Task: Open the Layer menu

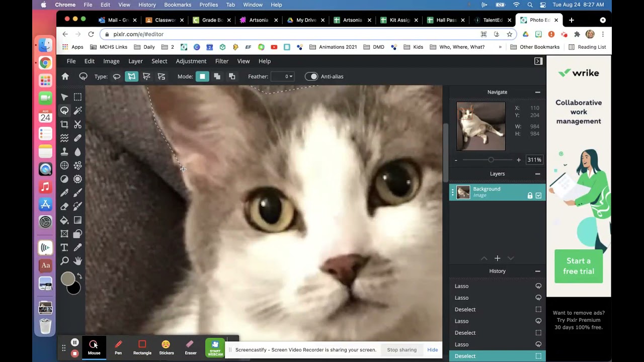Action: [x=135, y=61]
